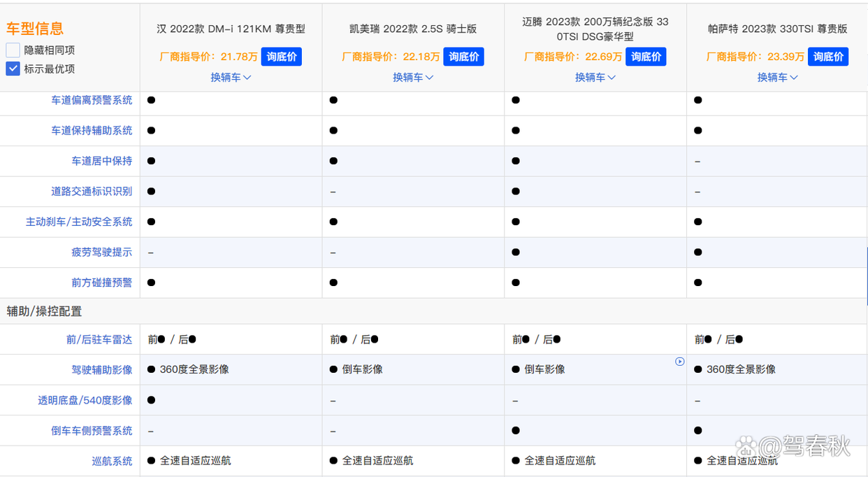
Task: Click 询底价 button for 汉 2022款
Action: [282, 57]
